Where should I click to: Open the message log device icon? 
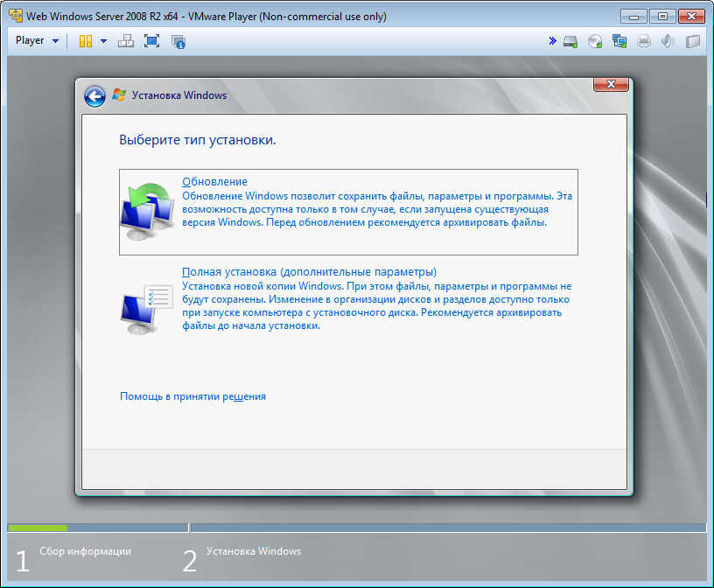693,41
